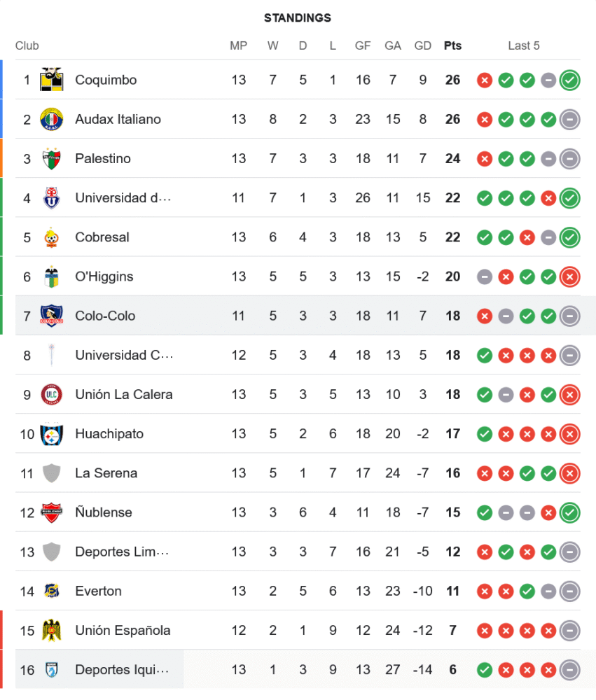Select the Deportes Iquique row name

(x=122, y=670)
